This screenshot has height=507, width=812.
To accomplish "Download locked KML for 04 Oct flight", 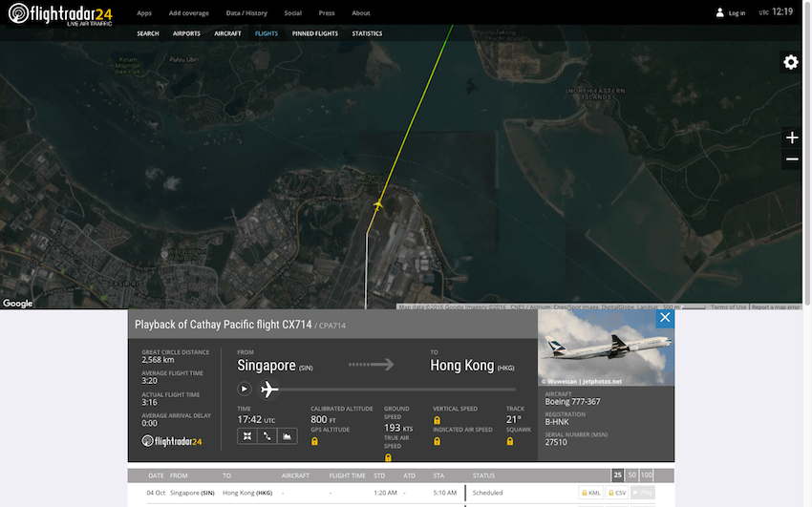I will pyautogui.click(x=591, y=493).
